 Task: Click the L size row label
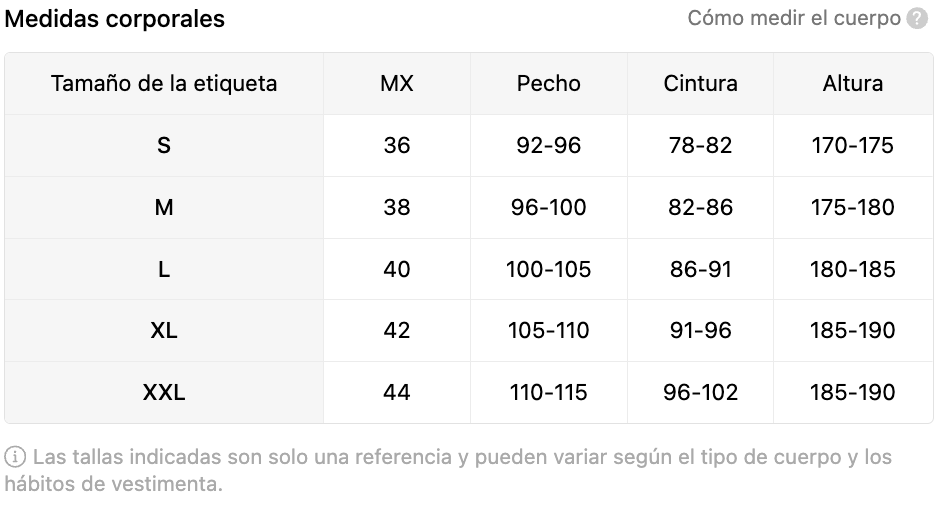pyautogui.click(x=164, y=269)
